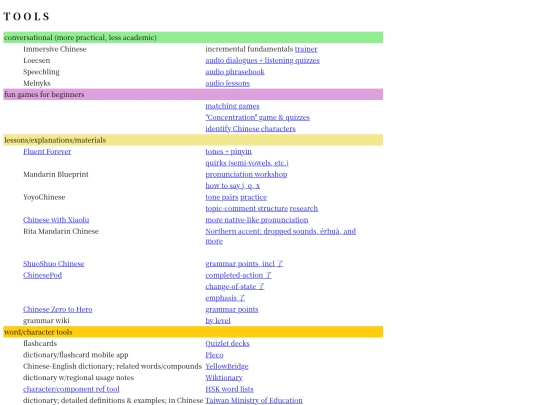
Task: Click dictionary/flashcard mobile app text
Action: 75,355
